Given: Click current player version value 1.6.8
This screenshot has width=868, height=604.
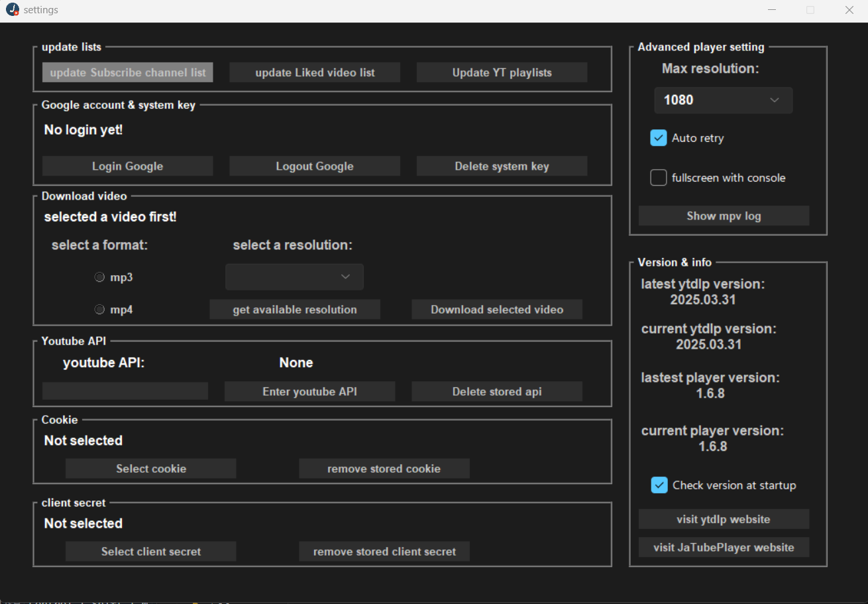Looking at the screenshot, I should pyautogui.click(x=713, y=446).
